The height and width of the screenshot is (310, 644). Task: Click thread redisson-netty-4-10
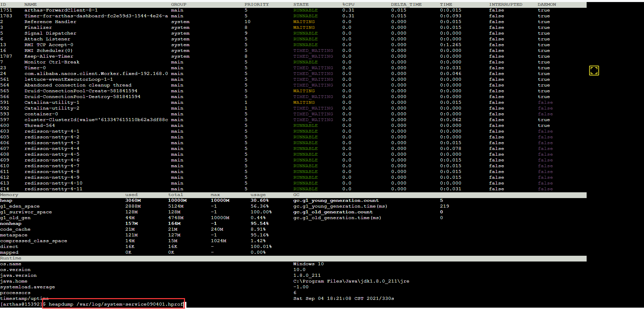coord(53,183)
